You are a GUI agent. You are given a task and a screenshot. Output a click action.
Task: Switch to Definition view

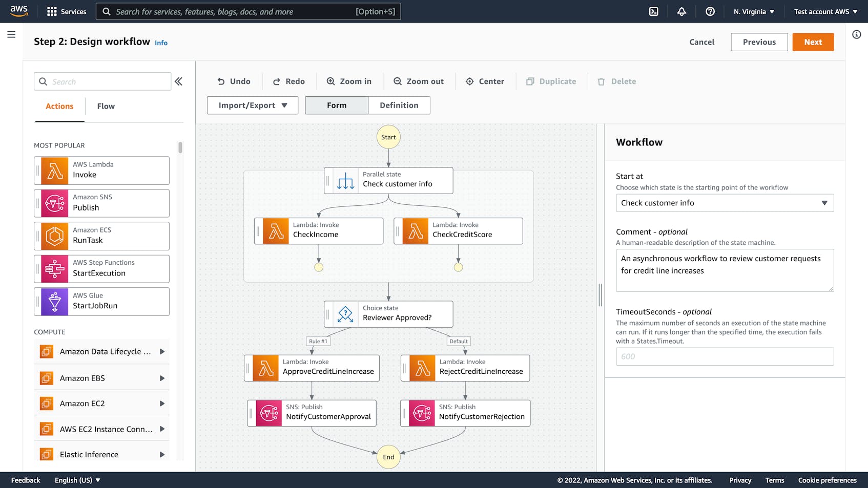coord(399,105)
